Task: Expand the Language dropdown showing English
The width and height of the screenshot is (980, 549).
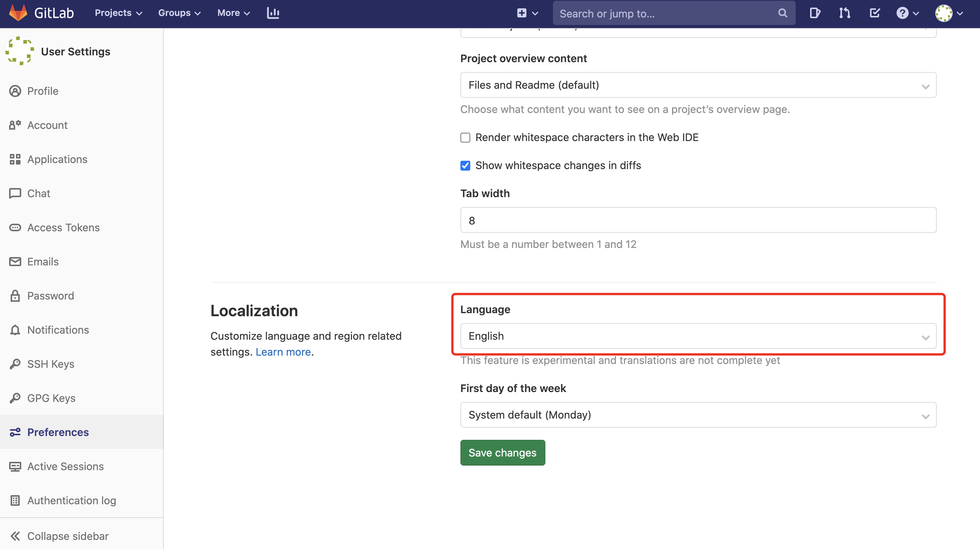Action: pyautogui.click(x=698, y=336)
